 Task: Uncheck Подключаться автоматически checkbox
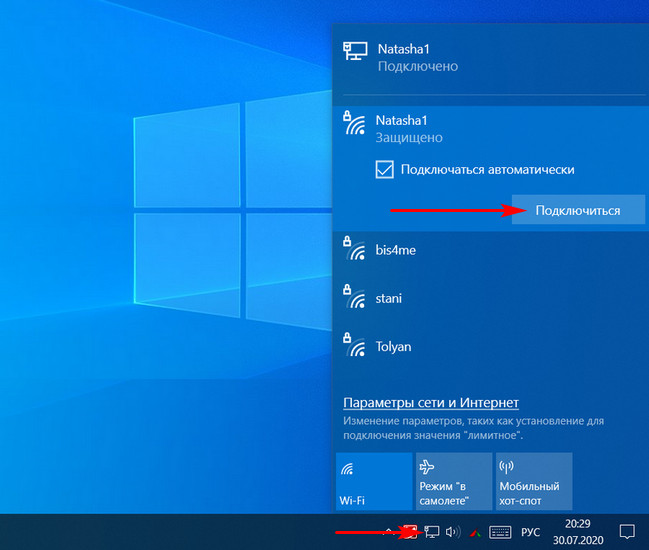[x=385, y=169]
